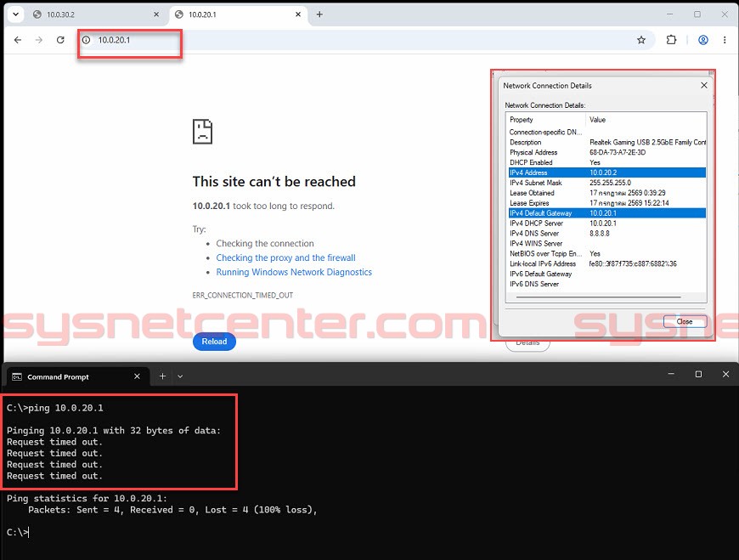Select the Link-local IPv6 Address row
This screenshot has width=739, height=560.
(x=607, y=263)
